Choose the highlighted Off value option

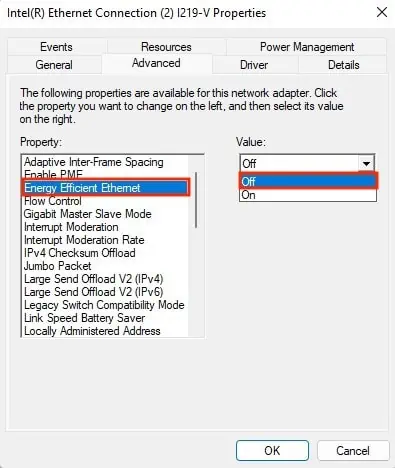point(308,182)
